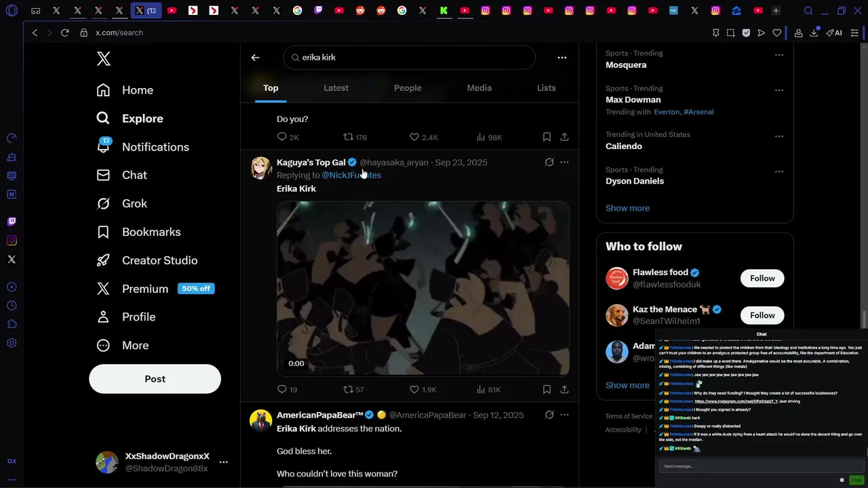View analytics for the post with 98K views

[489, 137]
